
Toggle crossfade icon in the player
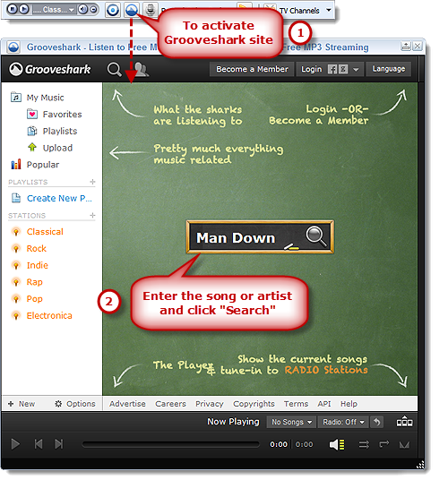coord(404,445)
